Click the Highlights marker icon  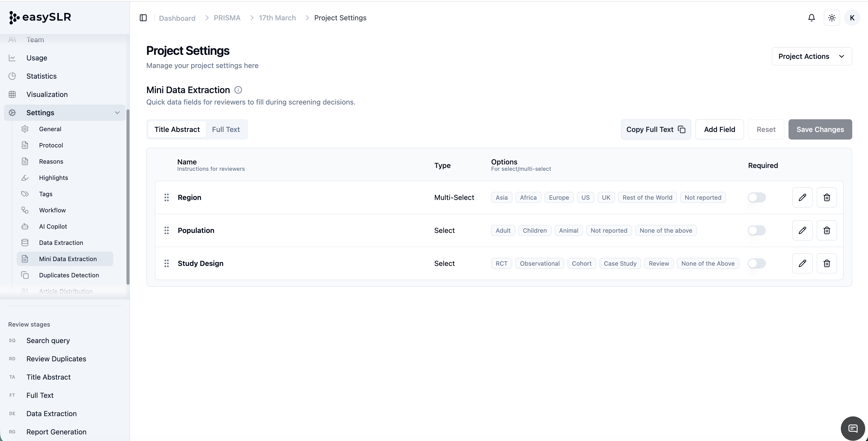tap(25, 178)
